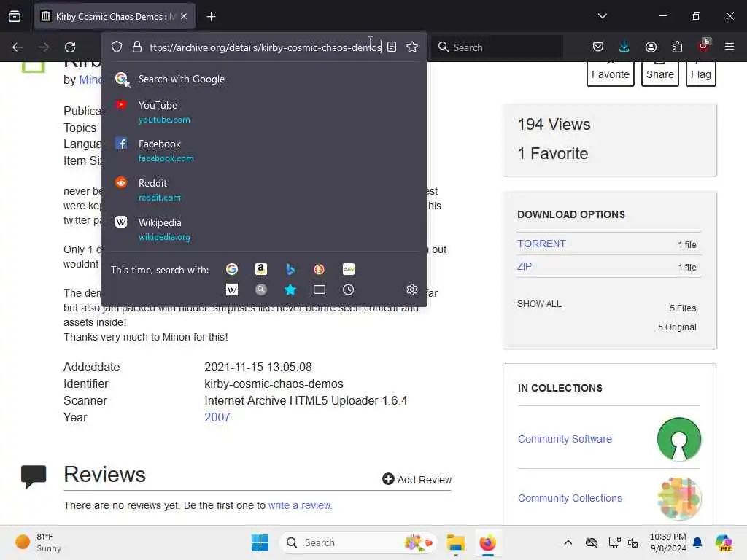
Task: Search history using the clock icon
Action: 348,289
